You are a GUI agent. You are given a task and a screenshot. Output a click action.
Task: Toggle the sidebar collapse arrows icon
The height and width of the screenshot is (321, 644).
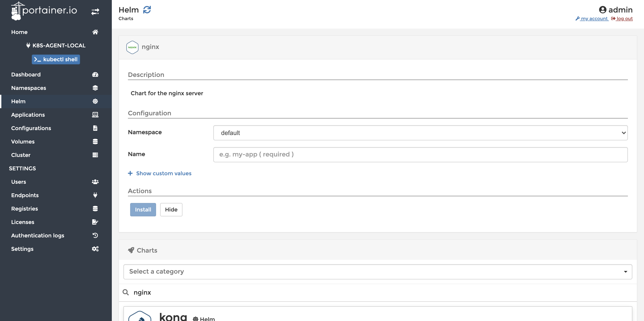click(95, 11)
